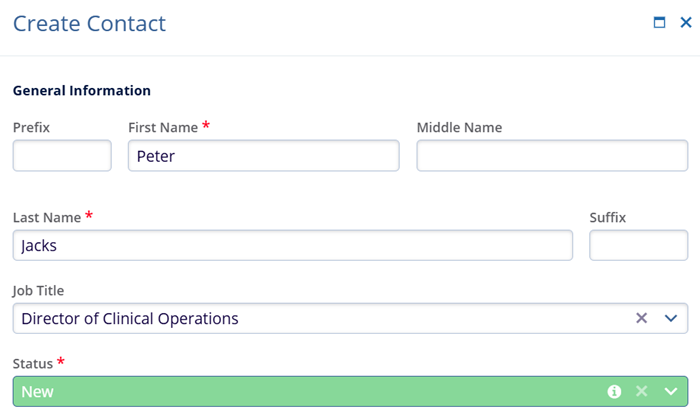This screenshot has width=700, height=420.
Task: Click the Status field info icon
Action: click(615, 391)
